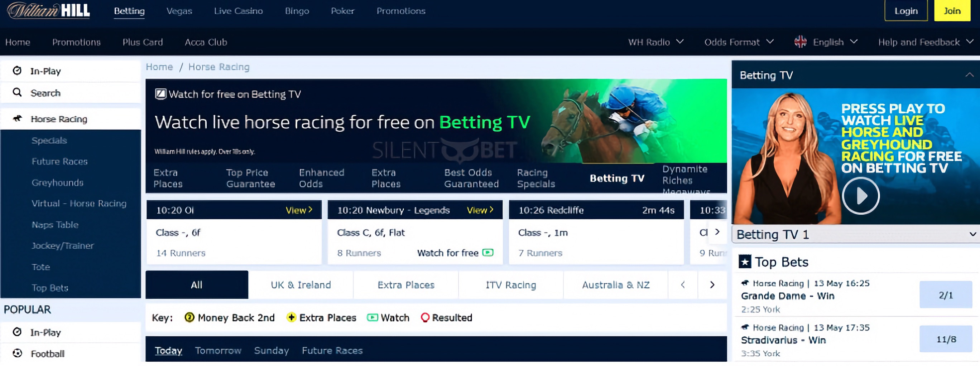Open the WH Radio dropdown

point(656,42)
